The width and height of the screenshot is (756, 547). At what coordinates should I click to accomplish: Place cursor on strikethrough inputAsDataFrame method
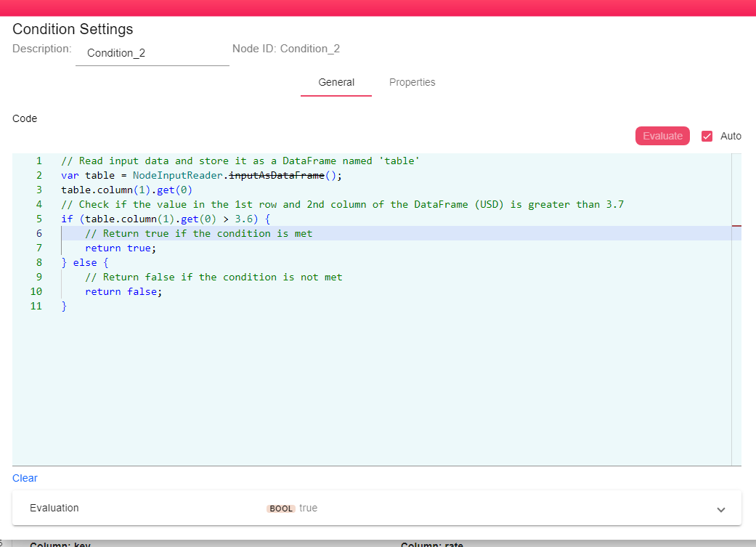(277, 175)
